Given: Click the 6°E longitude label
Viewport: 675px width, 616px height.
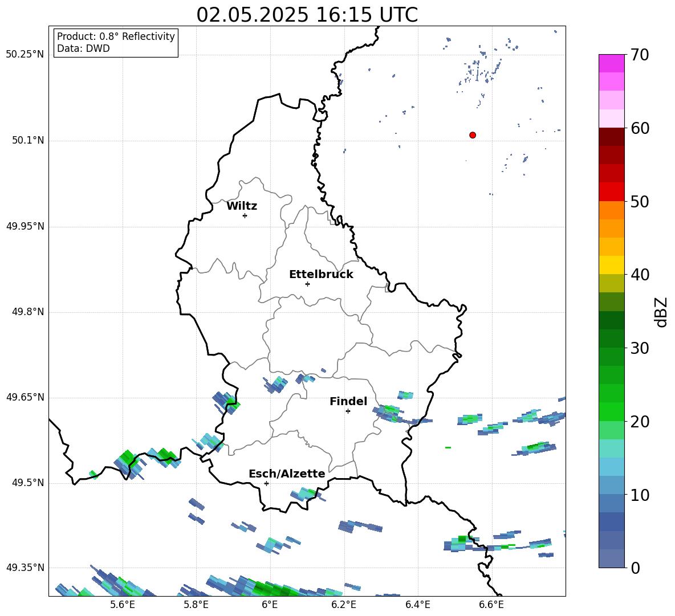Looking at the screenshot, I should [x=270, y=605].
